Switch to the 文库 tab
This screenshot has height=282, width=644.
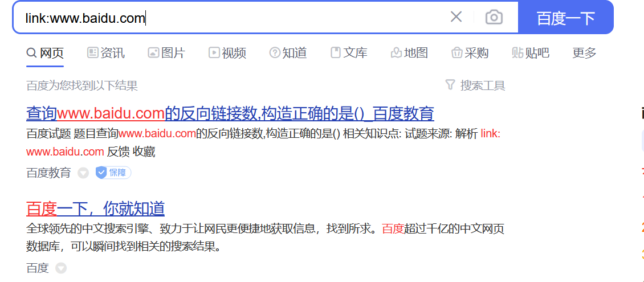[349, 53]
